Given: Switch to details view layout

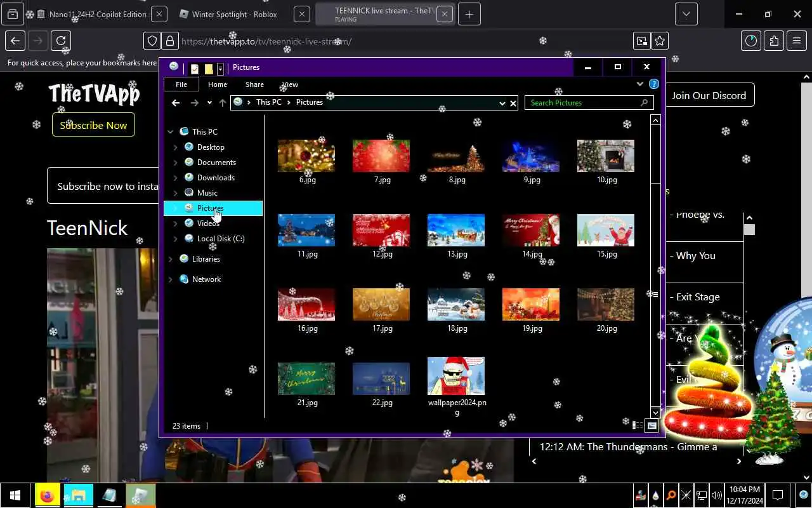Looking at the screenshot, I should 638,426.
